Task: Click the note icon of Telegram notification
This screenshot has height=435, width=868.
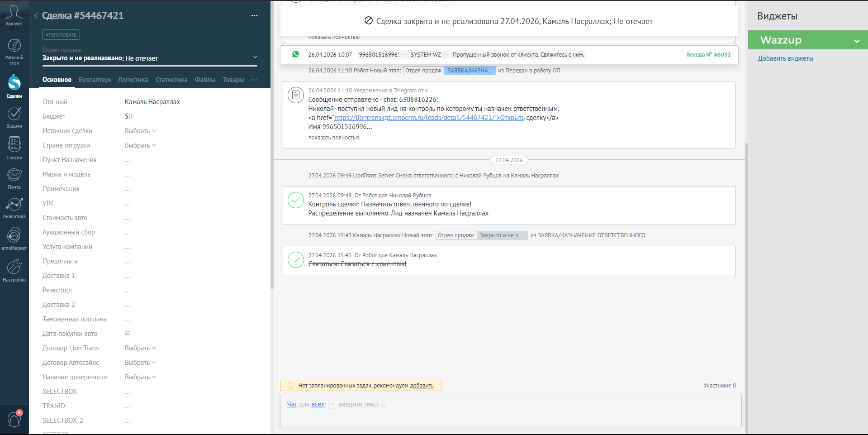Action: (x=295, y=95)
